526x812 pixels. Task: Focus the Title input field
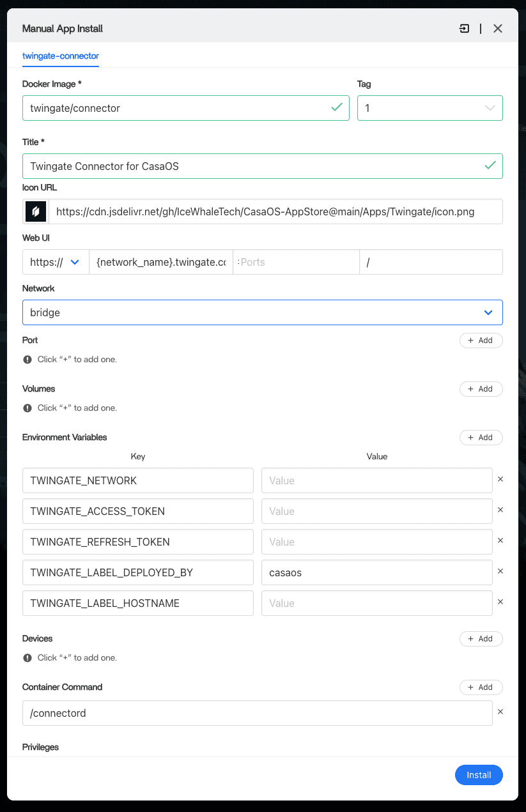(x=263, y=166)
